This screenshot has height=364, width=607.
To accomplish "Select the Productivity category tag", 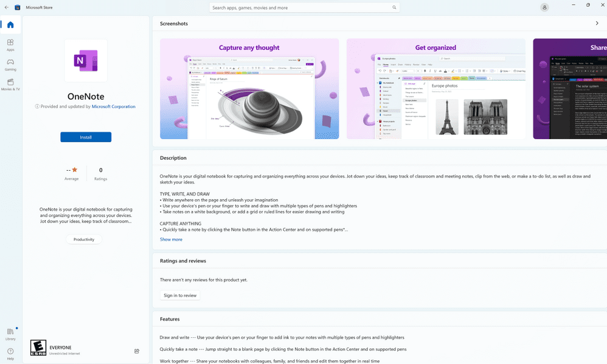I will 84,239.
